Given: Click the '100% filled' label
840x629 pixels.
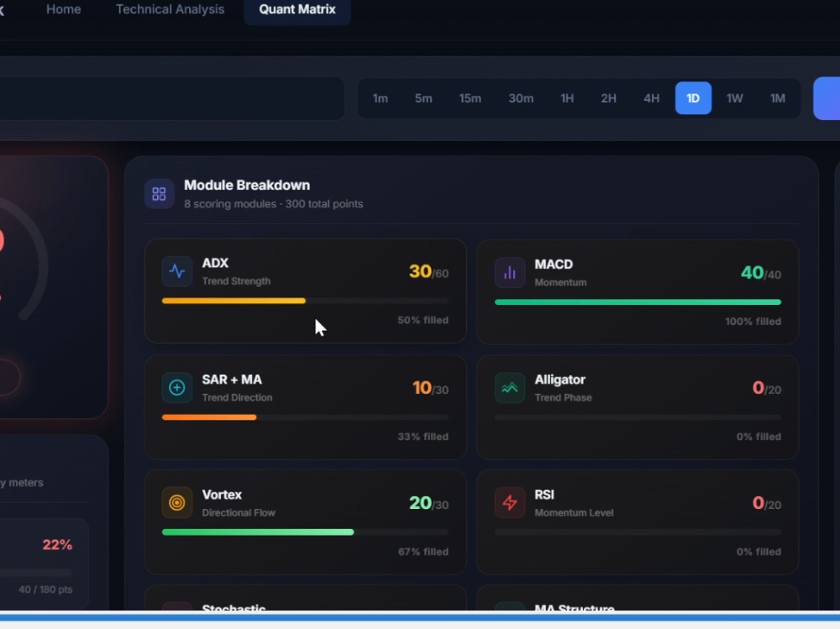Looking at the screenshot, I should coord(753,322).
